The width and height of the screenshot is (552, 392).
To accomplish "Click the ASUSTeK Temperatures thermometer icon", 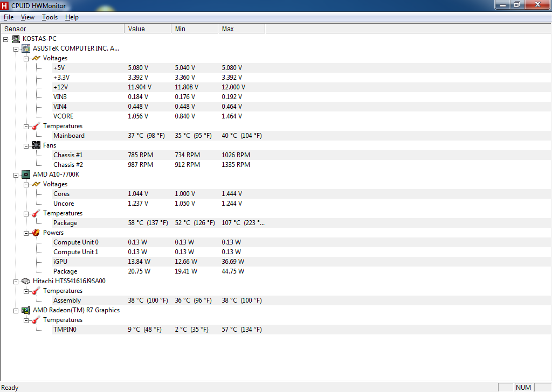I will 36,126.
